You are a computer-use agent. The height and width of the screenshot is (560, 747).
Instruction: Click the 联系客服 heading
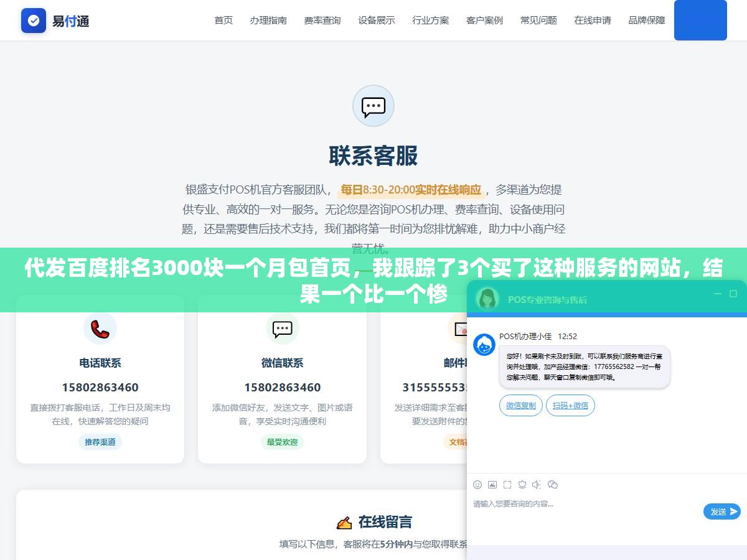click(374, 156)
